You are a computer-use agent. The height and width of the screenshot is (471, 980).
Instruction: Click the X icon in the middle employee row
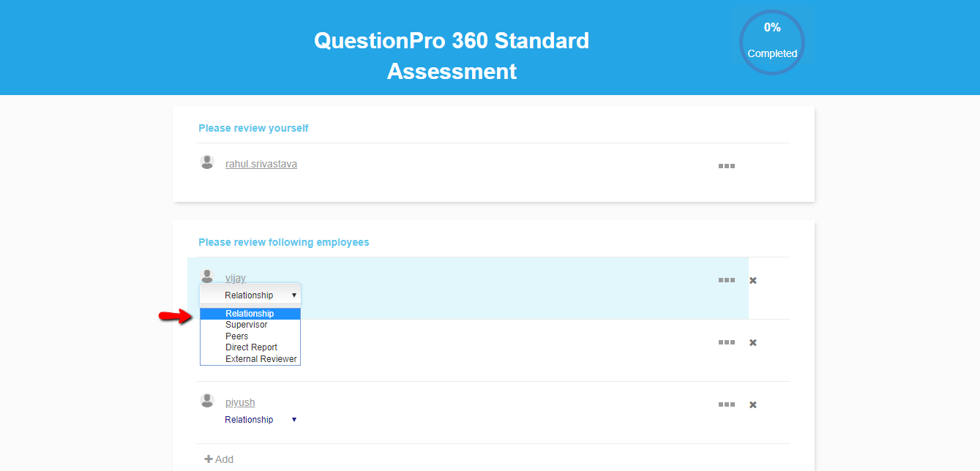tap(752, 342)
